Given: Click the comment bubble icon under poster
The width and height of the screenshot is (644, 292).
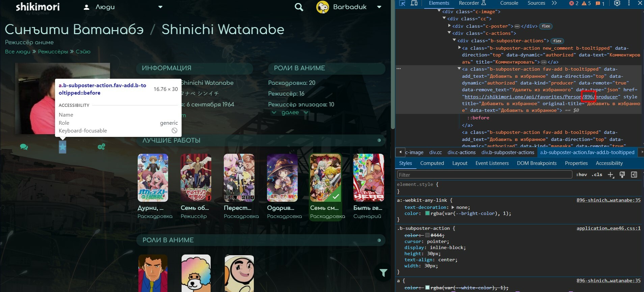Looking at the screenshot, I should click(x=24, y=147).
